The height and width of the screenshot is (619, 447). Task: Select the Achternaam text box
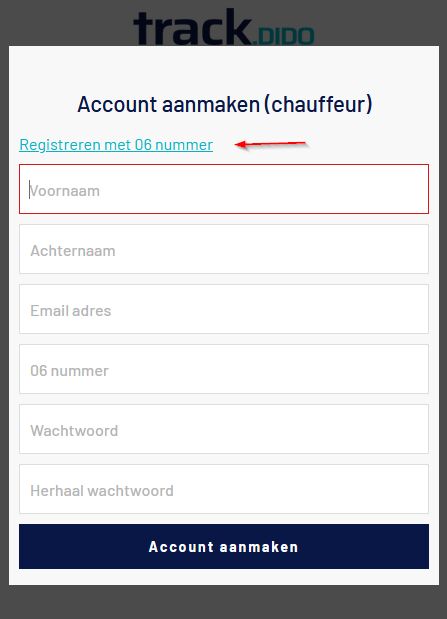224,249
